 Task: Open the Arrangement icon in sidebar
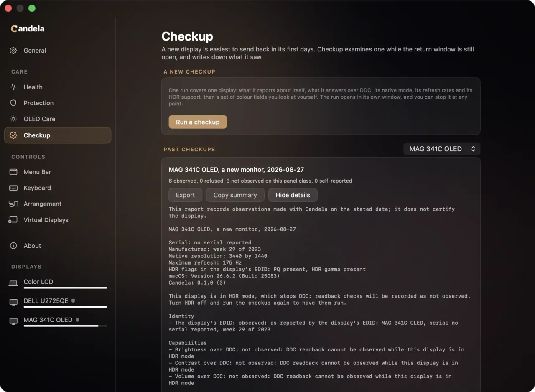click(x=13, y=204)
